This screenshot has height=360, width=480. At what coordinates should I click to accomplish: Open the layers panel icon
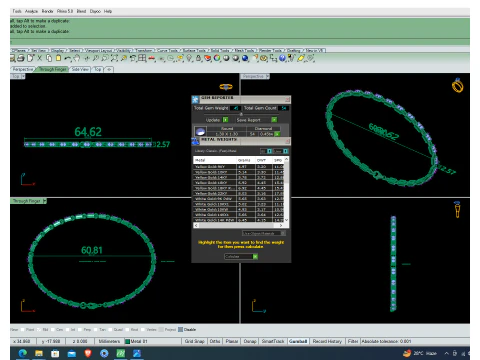point(208,58)
